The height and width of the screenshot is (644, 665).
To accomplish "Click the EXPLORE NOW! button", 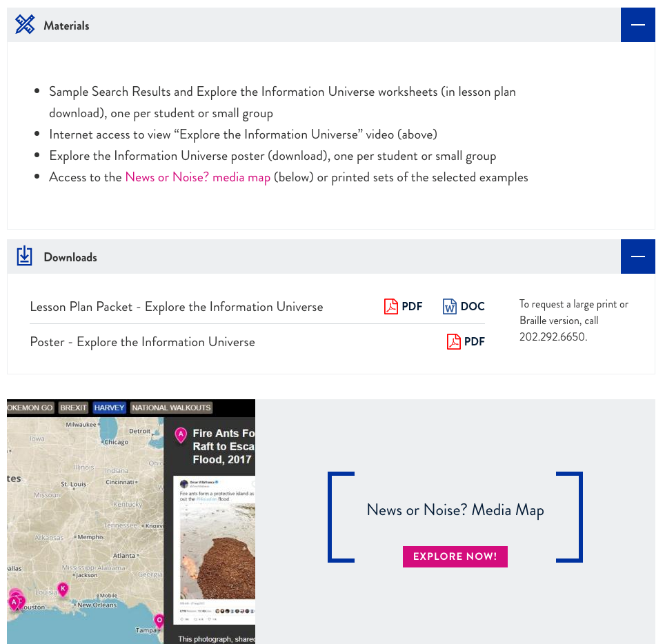I will click(455, 556).
